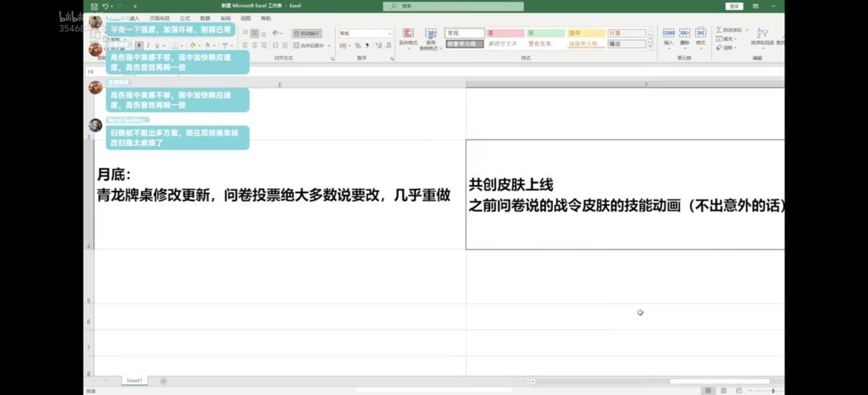Image resolution: width=868 pixels, height=395 pixels.
Task: Select the 适中 yellow cell style
Action: click(x=586, y=33)
